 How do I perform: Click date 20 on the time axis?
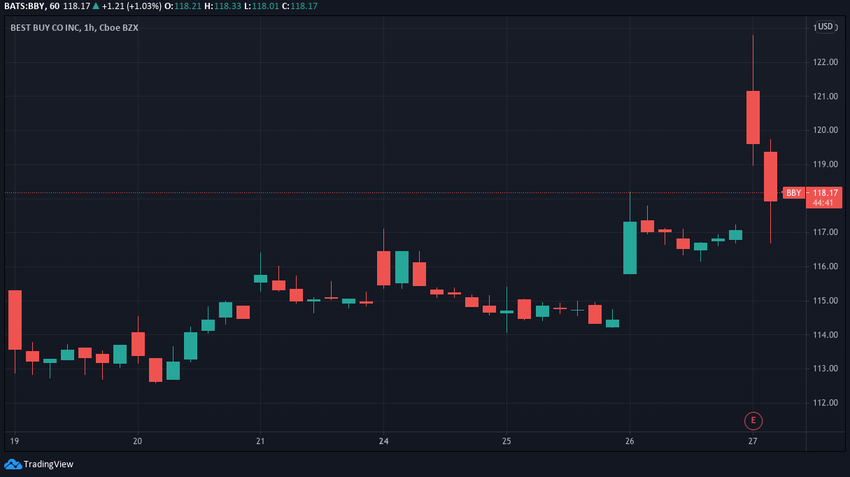tap(138, 441)
